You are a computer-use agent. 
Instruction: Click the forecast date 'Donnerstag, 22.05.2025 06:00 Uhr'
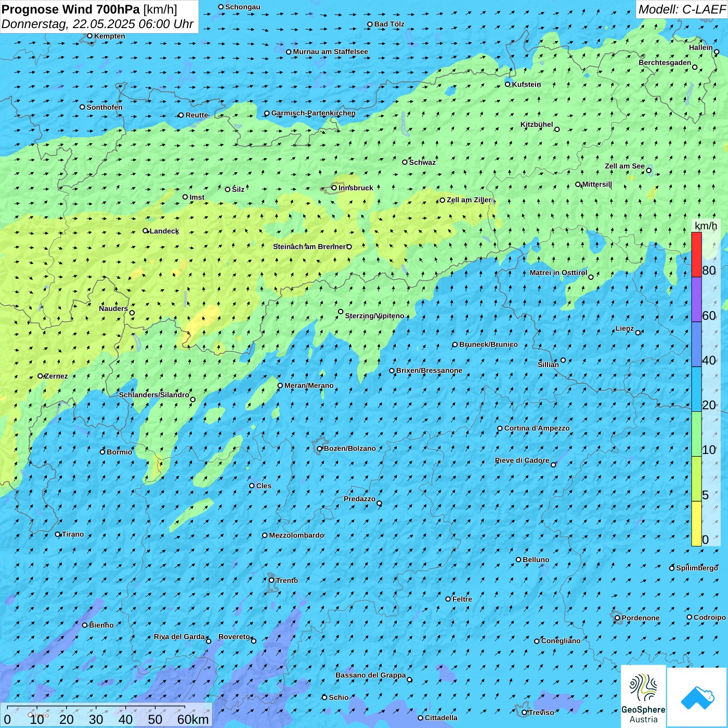coord(97,24)
